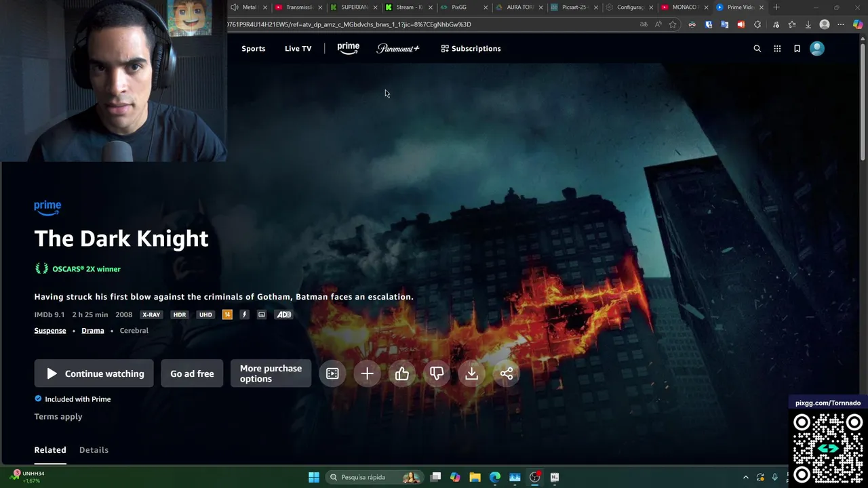Switch to the Picsart browser tab
This screenshot has height=488, width=868.
click(x=574, y=7)
